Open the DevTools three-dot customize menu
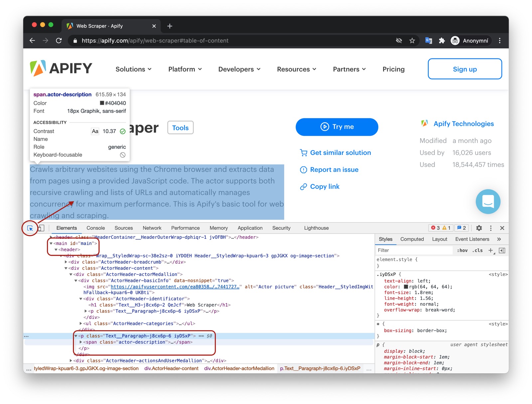This screenshot has height=404, width=532. 491,228
